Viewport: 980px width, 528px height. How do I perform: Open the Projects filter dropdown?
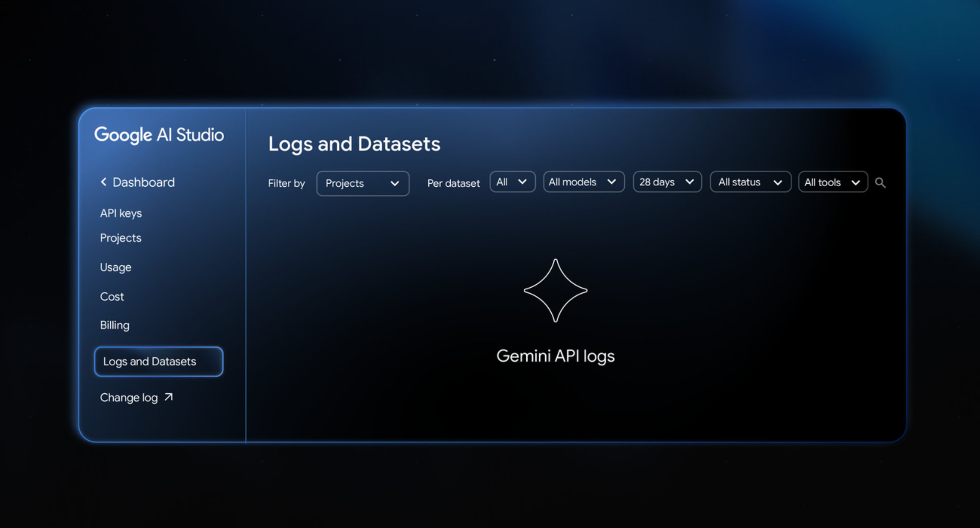pyautogui.click(x=362, y=183)
